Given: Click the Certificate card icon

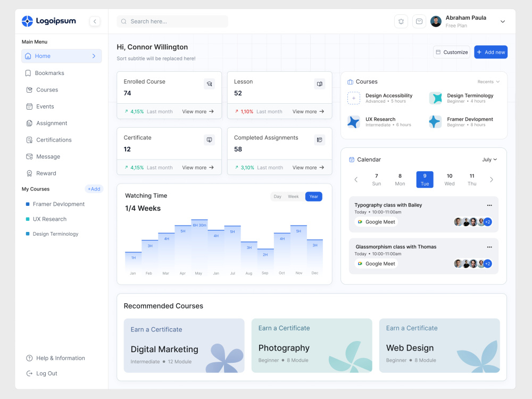Looking at the screenshot, I should click(209, 140).
